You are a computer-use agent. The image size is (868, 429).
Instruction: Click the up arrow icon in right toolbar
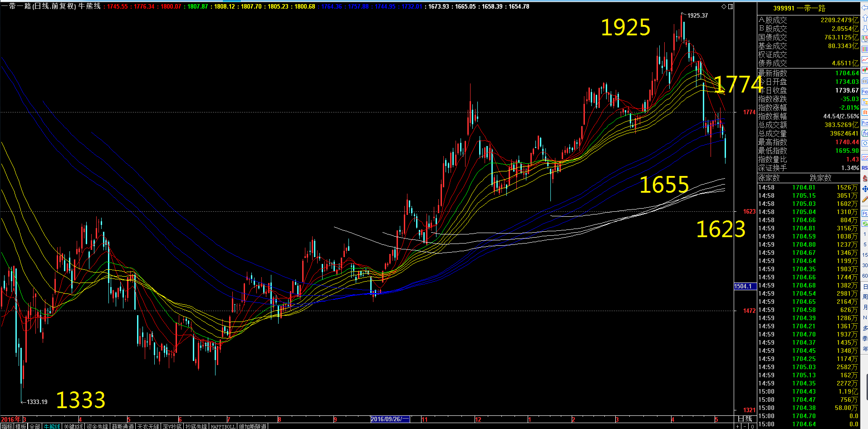[x=864, y=17]
